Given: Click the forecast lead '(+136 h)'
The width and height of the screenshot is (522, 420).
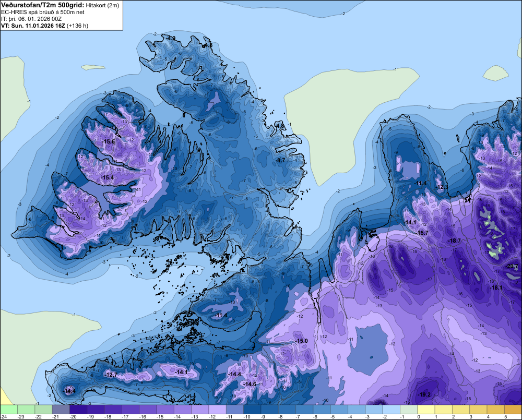Looking at the screenshot, I should coord(78,26).
